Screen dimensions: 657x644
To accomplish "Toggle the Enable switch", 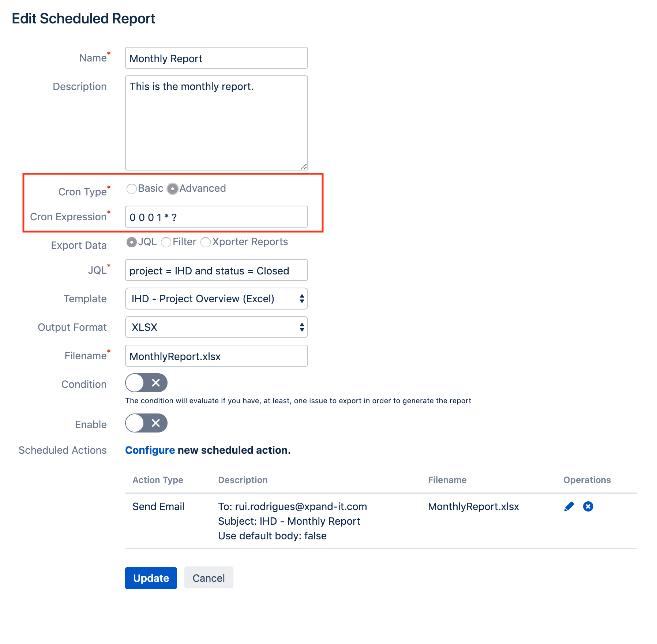I will [x=146, y=423].
